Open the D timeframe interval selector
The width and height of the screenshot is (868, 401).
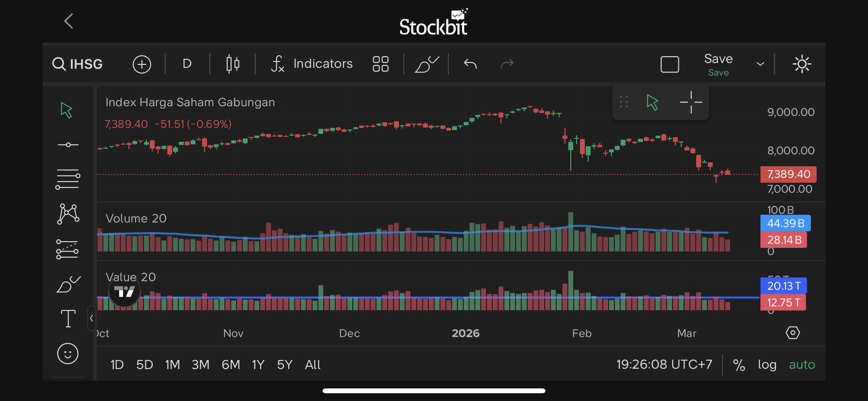[187, 64]
